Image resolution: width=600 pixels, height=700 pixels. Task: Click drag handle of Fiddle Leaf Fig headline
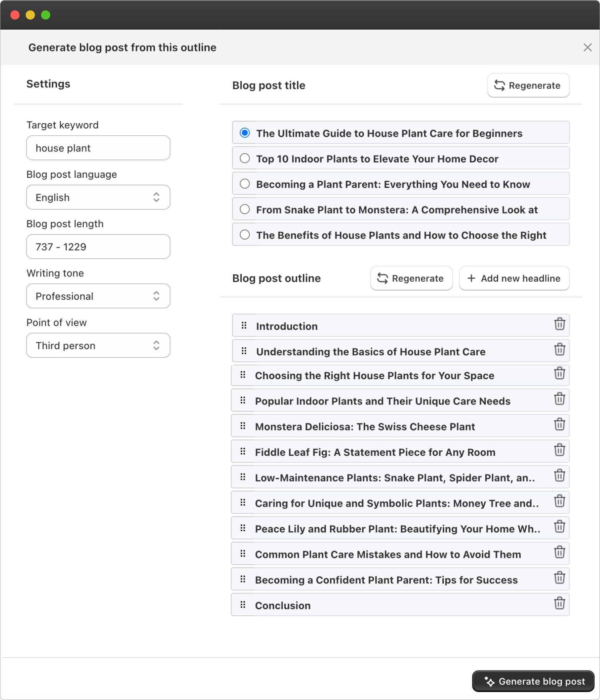[x=243, y=452]
